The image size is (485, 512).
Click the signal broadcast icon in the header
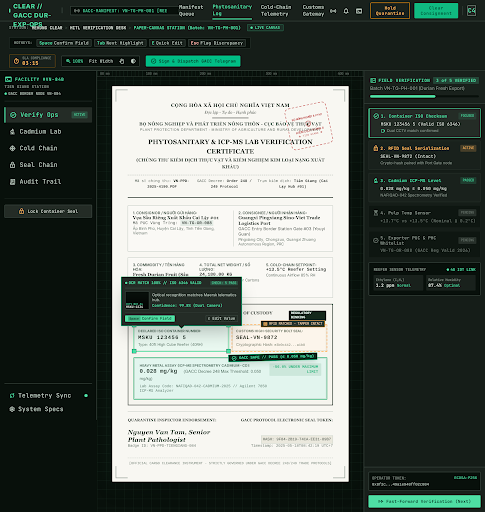pyautogui.click(x=333, y=11)
